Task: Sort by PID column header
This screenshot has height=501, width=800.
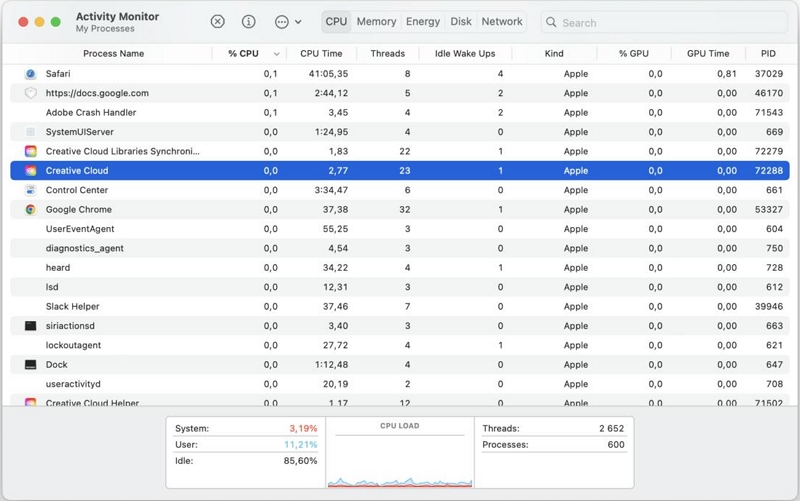Action: pyautogui.click(x=768, y=54)
